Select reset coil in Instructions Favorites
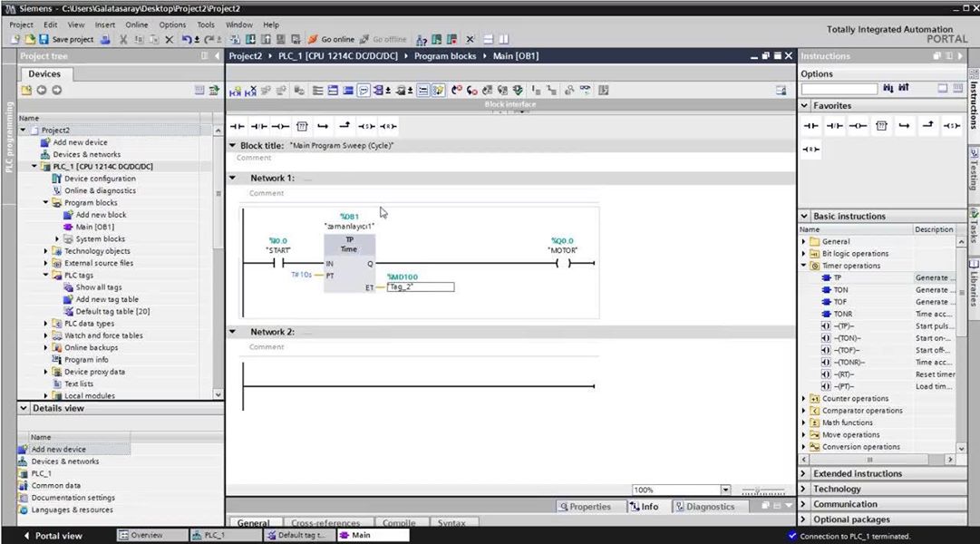 (x=810, y=150)
